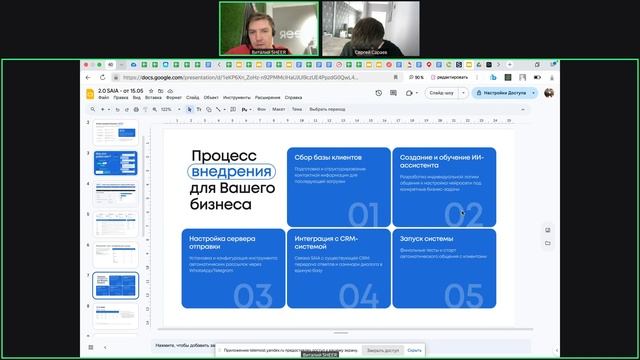Expand the line tool dropdown arrow
Image resolution: width=640 pixels, height=360 pixels.
(x=224, y=109)
